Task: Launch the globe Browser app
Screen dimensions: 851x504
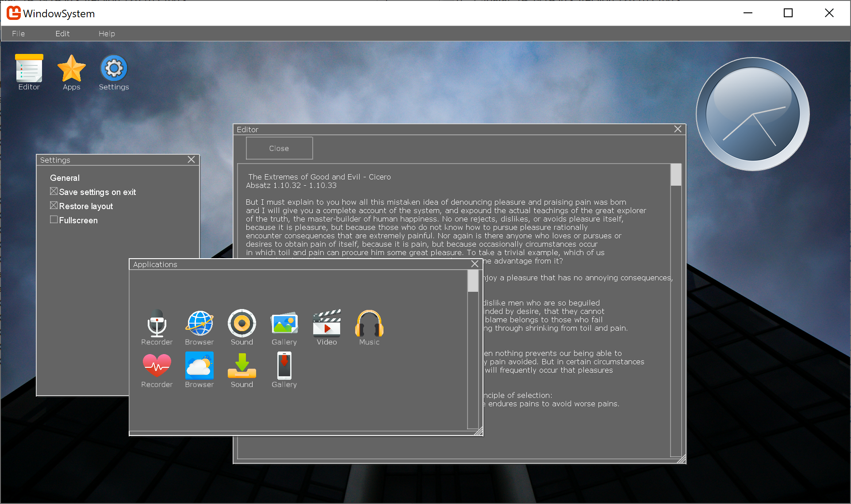Action: 199,324
